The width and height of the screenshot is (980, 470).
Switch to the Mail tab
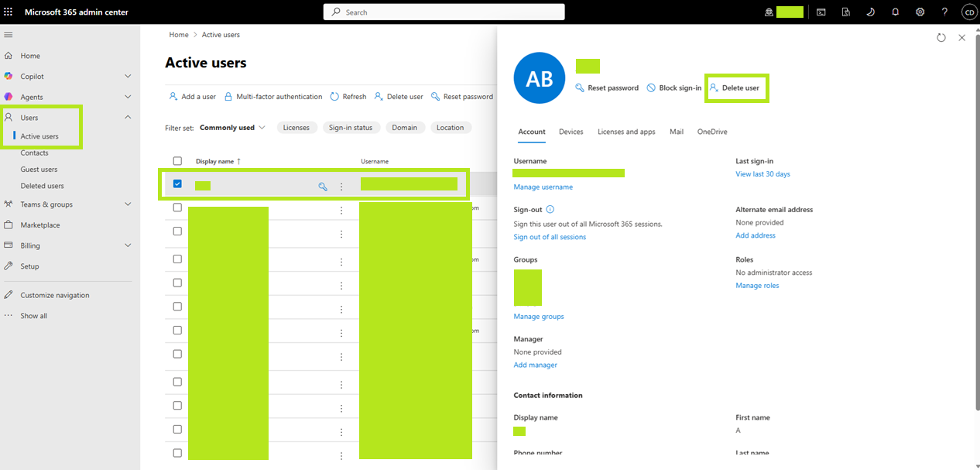tap(677, 132)
